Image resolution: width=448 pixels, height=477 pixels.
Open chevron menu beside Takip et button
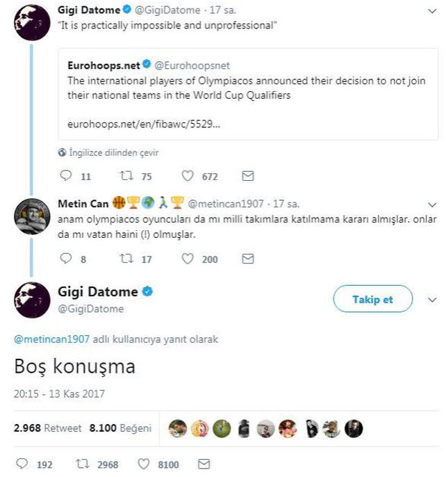[432, 300]
